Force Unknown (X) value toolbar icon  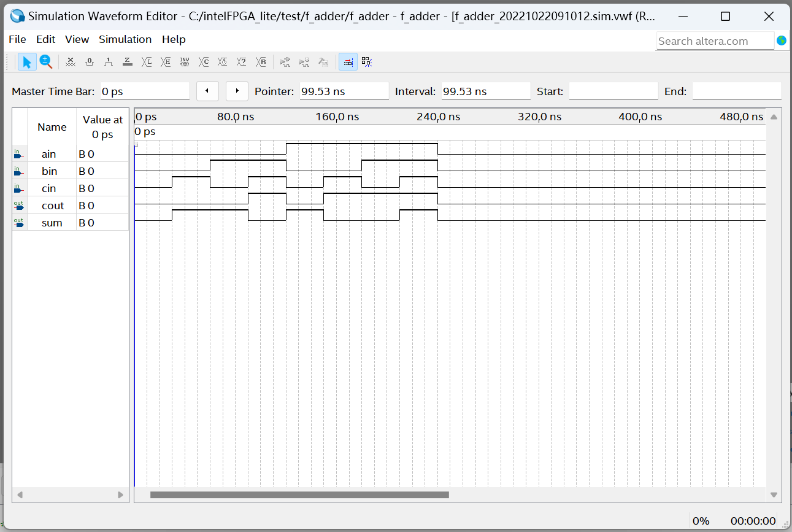pyautogui.click(x=71, y=62)
